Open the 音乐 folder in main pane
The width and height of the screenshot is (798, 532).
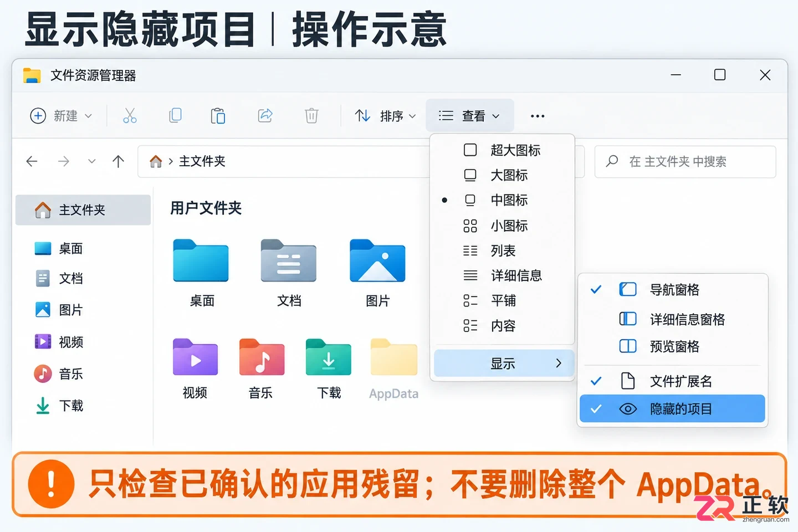261,369
